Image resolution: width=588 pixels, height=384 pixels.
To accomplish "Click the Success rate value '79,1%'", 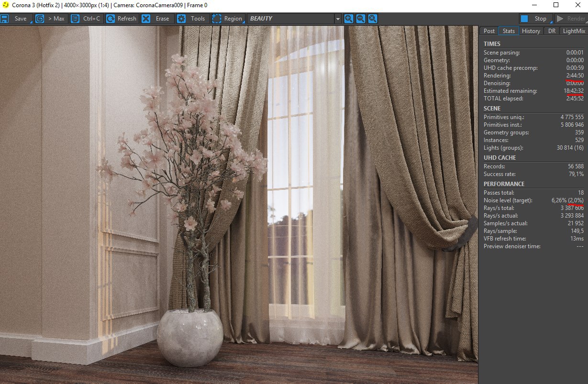I will [576, 174].
